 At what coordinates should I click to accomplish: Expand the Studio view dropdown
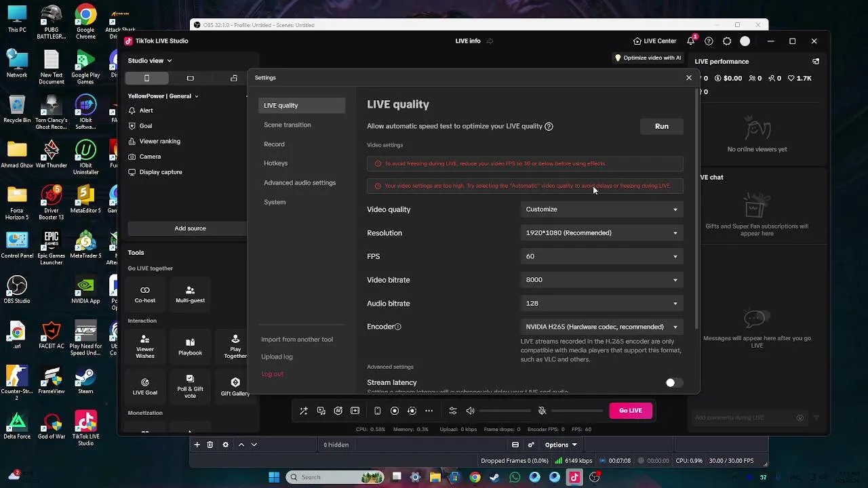(150, 61)
